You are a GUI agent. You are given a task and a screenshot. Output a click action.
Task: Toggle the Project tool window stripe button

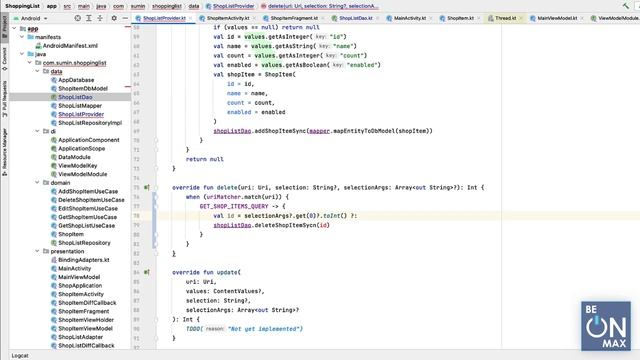[4, 26]
